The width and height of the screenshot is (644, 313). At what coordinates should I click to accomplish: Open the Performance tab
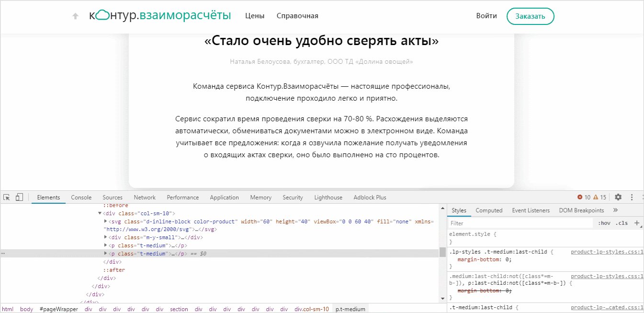click(x=182, y=197)
